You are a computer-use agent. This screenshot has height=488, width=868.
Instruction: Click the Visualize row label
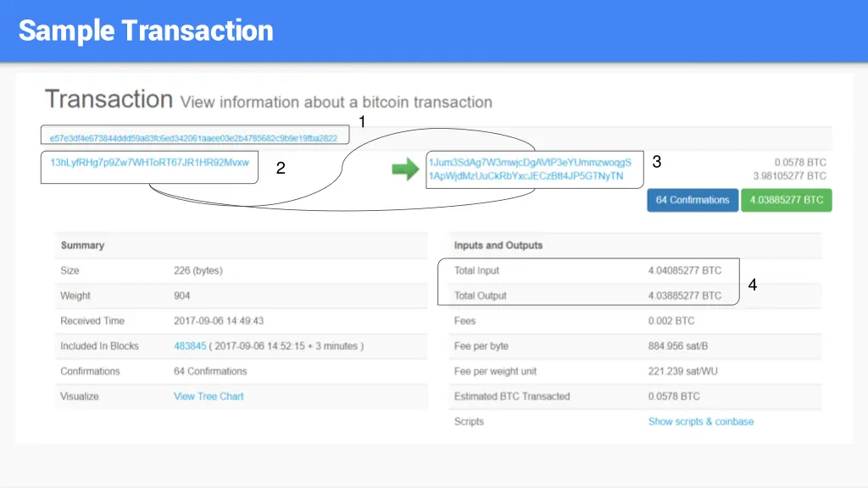tap(80, 396)
